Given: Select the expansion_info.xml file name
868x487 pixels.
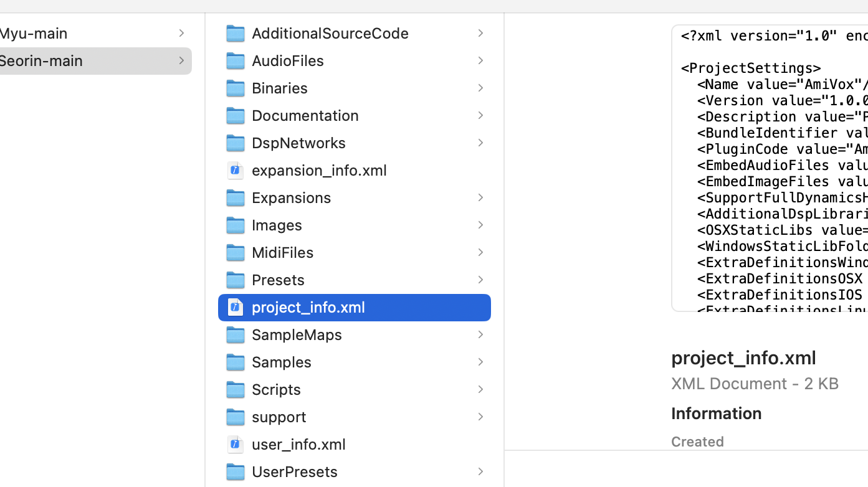Looking at the screenshot, I should 319,170.
